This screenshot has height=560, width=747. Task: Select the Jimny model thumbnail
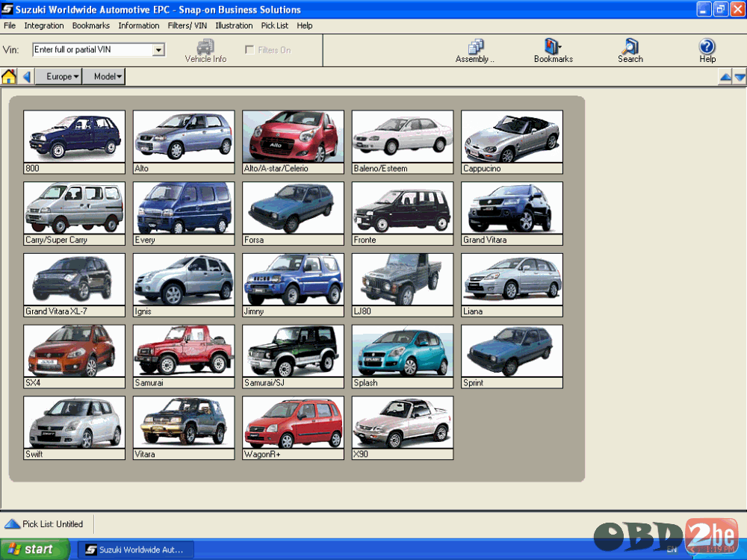(293, 284)
